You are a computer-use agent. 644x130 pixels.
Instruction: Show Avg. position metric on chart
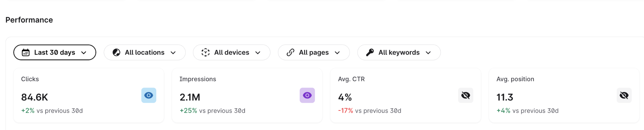click(x=624, y=95)
